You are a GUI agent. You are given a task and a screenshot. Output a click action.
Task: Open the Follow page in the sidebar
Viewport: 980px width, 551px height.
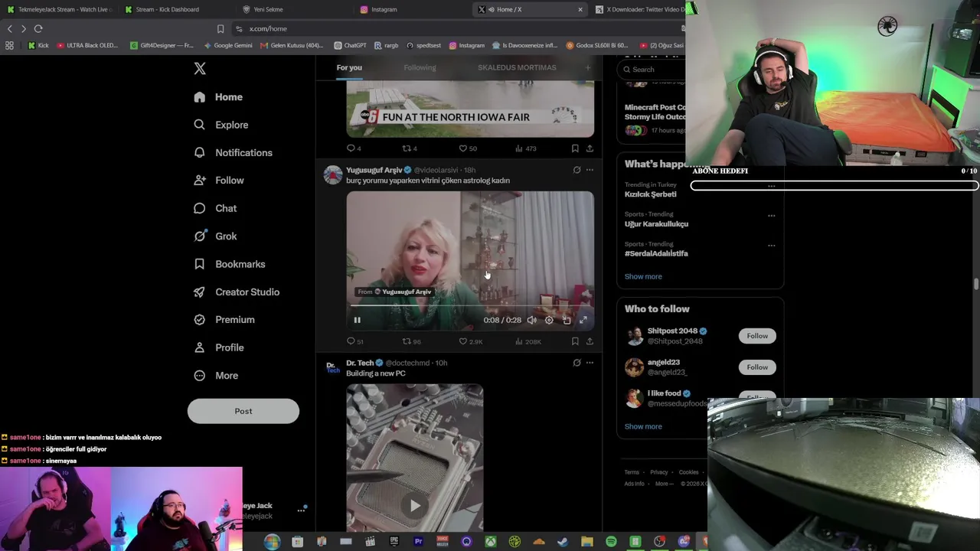tap(219, 181)
